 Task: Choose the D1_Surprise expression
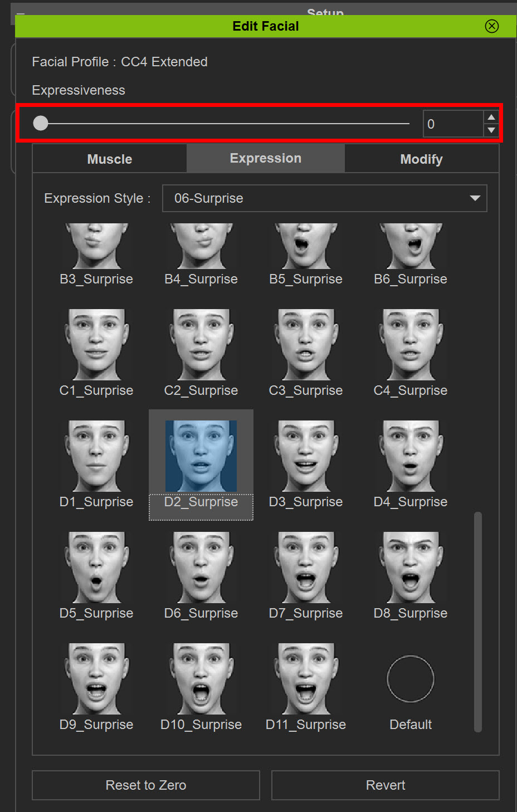(x=96, y=456)
